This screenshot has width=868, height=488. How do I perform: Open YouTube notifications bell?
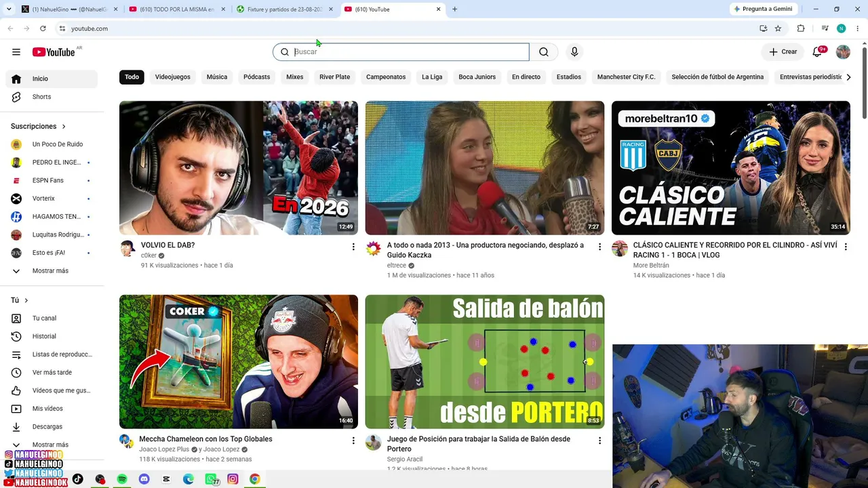click(818, 52)
